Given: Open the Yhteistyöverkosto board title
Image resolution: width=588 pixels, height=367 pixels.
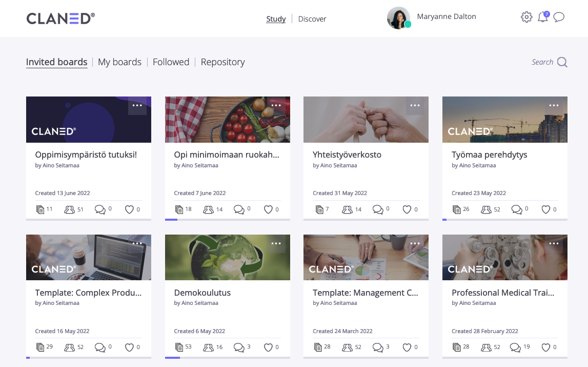Looking at the screenshot, I should (347, 155).
